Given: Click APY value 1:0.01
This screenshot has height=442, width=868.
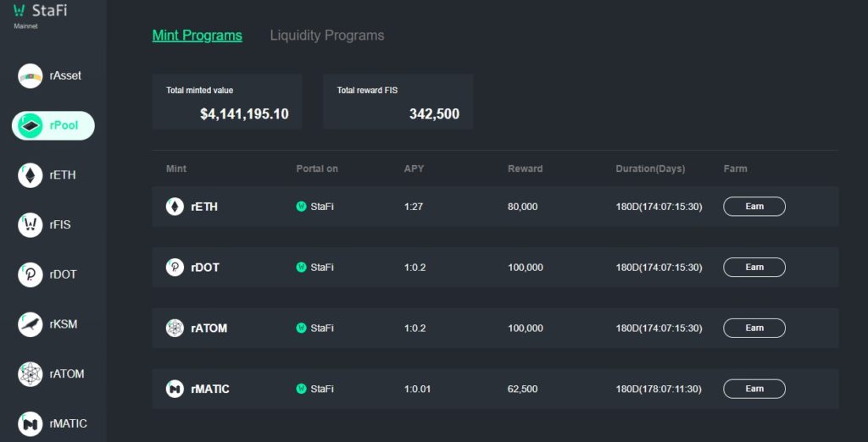Looking at the screenshot, I should (x=417, y=389).
